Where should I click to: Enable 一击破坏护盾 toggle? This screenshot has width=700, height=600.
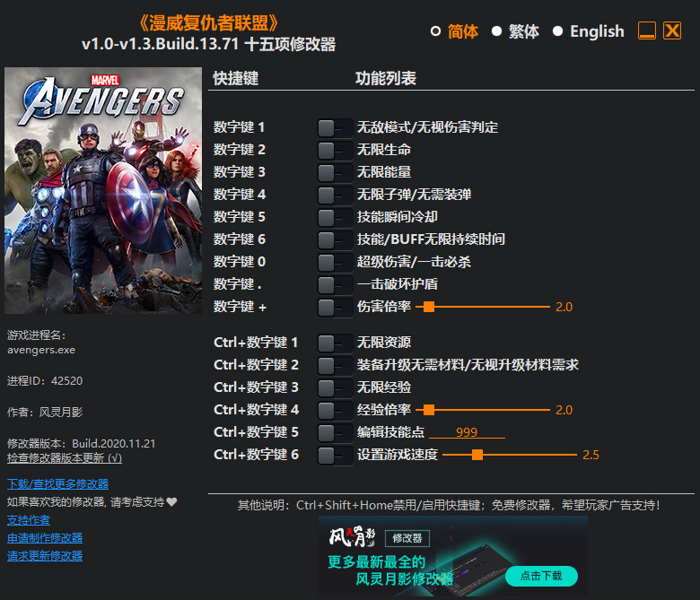coord(335,284)
